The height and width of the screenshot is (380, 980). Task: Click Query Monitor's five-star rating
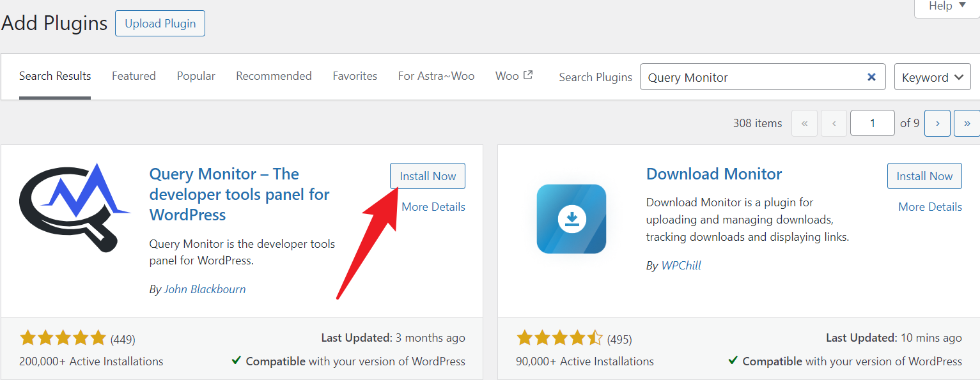pos(63,338)
